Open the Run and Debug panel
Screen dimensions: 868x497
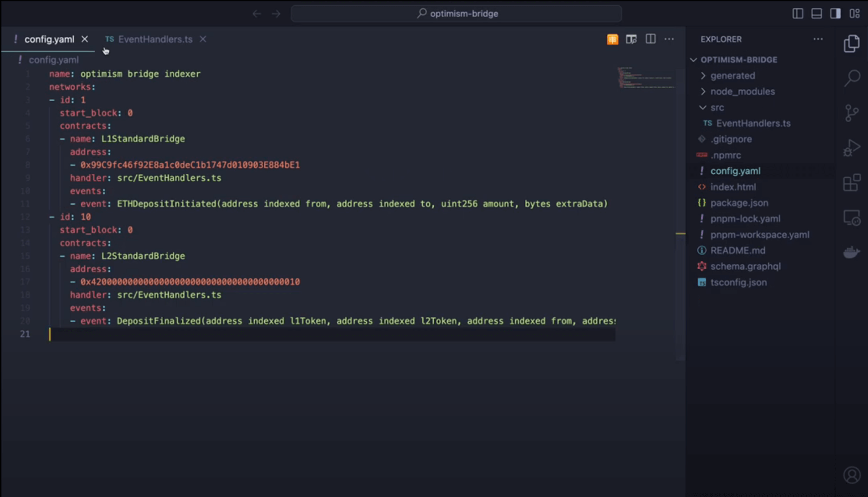click(x=852, y=147)
